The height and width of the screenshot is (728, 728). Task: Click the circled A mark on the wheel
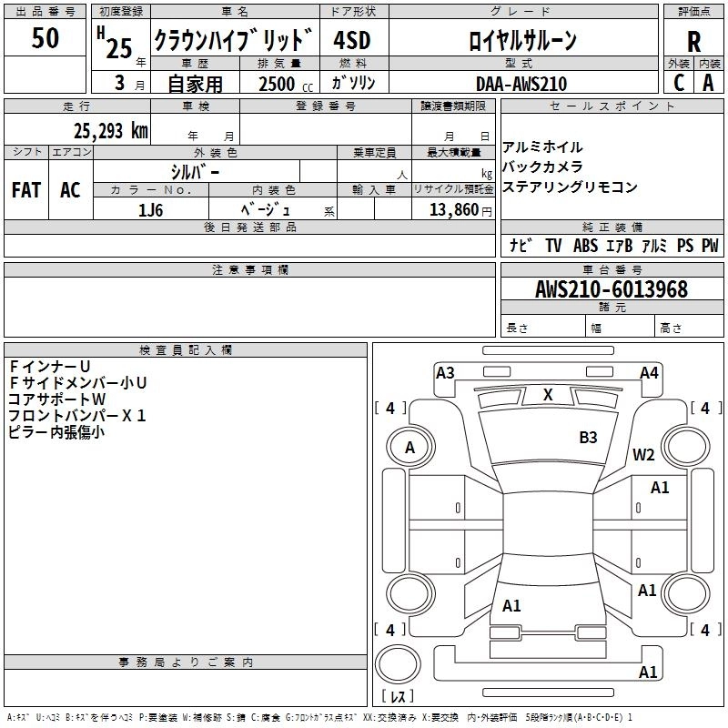[409, 448]
